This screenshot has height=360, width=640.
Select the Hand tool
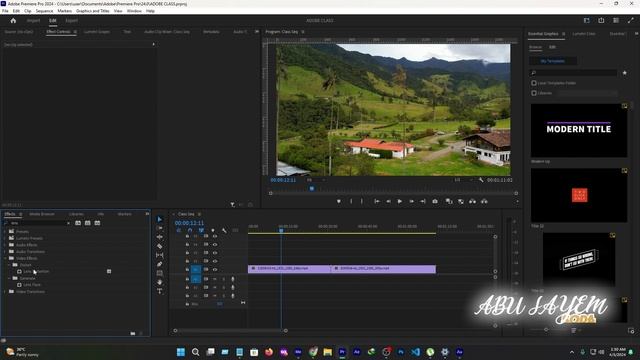click(160, 282)
